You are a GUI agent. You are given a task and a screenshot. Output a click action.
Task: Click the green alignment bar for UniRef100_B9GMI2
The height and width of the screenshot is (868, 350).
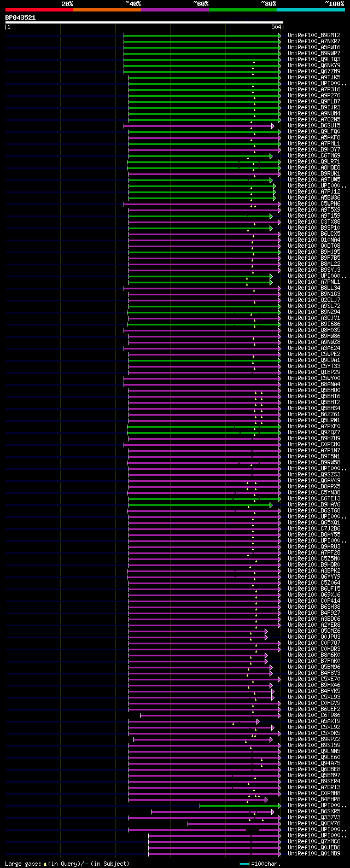coord(201,36)
